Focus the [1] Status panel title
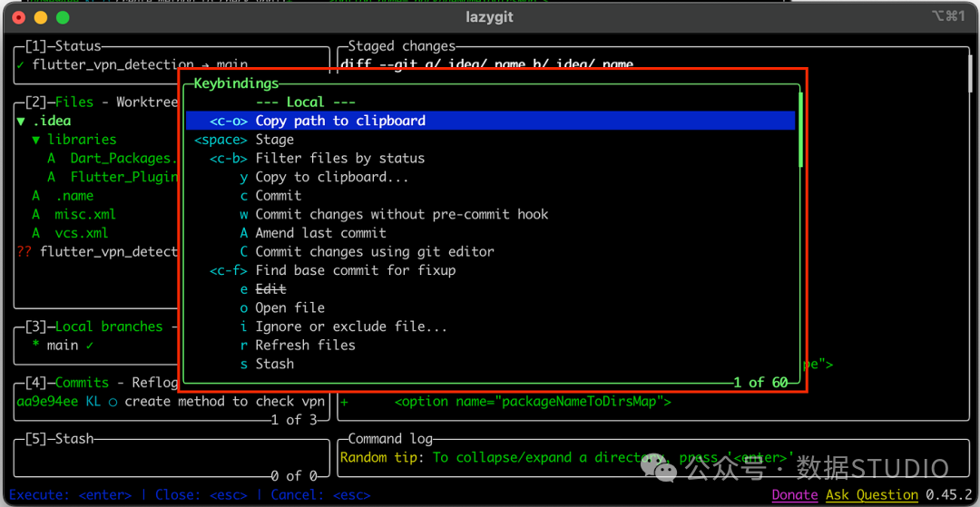980x507 pixels. click(x=63, y=46)
